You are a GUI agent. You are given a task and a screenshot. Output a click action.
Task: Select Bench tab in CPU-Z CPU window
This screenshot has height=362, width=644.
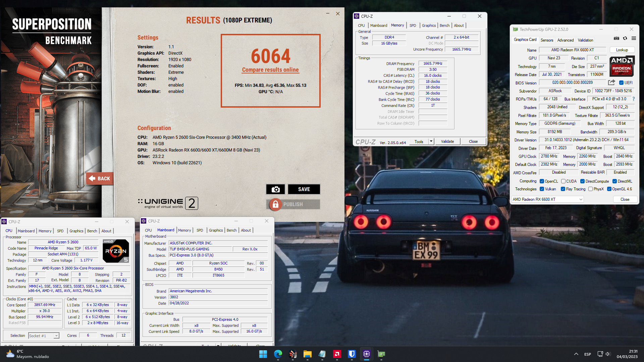click(92, 231)
